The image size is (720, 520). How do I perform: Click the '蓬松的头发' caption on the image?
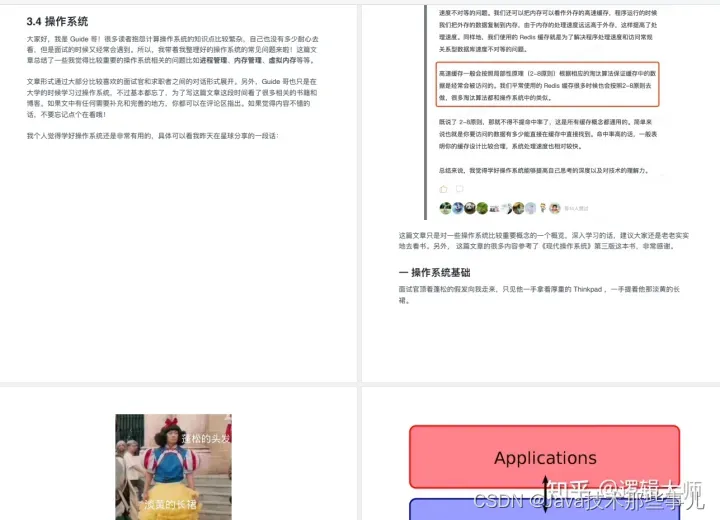click(x=206, y=438)
